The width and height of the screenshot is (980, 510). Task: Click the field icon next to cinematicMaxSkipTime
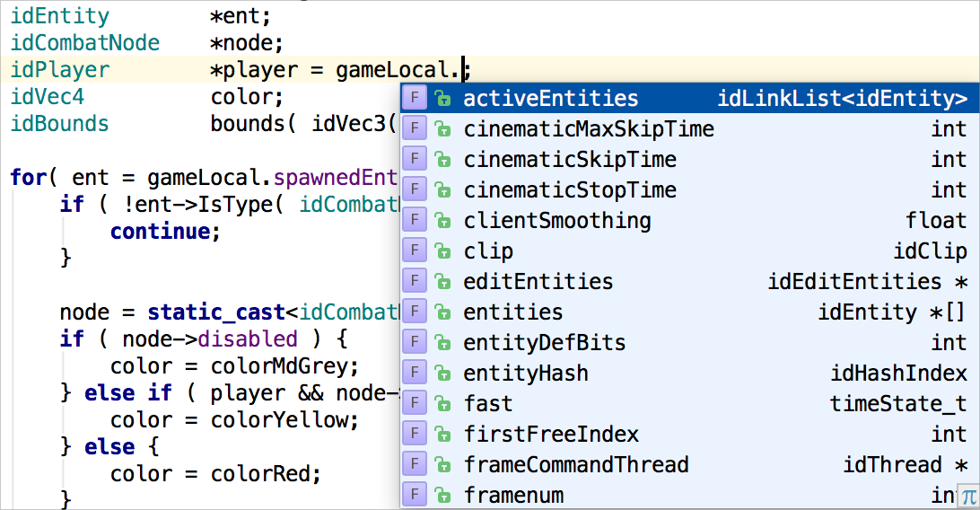pos(414,129)
